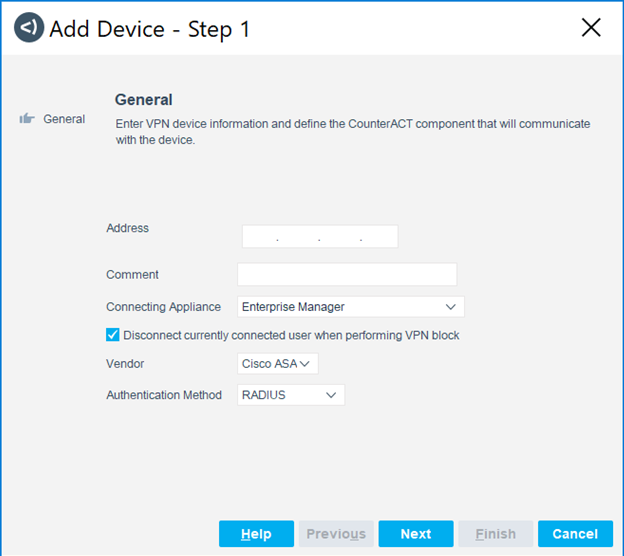Click the bold General section heading
Viewport: 624px width, 556px height.
click(143, 100)
